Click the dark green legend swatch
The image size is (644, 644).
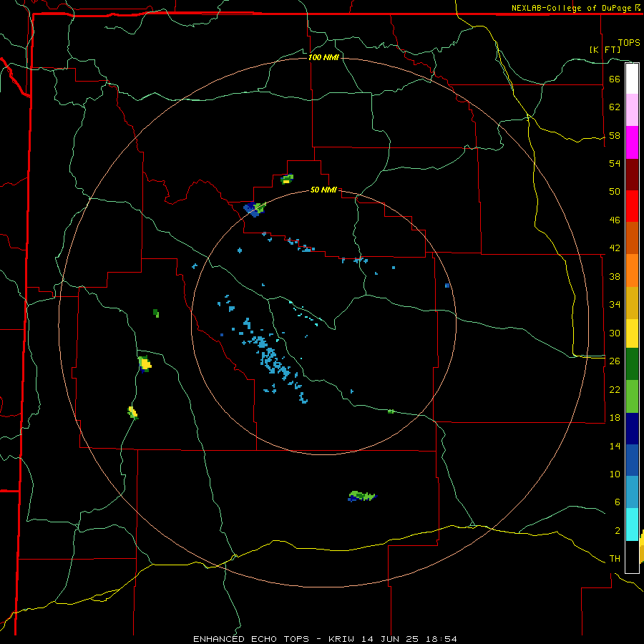coord(632,364)
